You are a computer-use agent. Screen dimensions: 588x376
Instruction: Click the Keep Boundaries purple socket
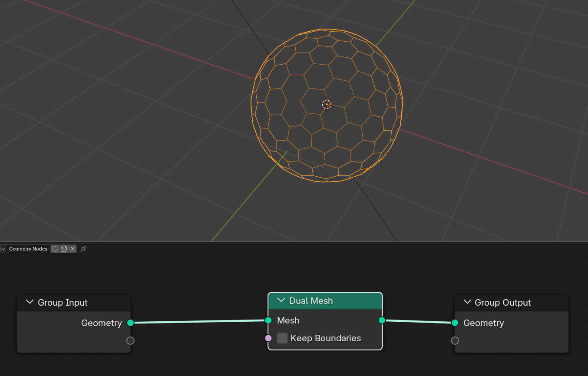(268, 338)
